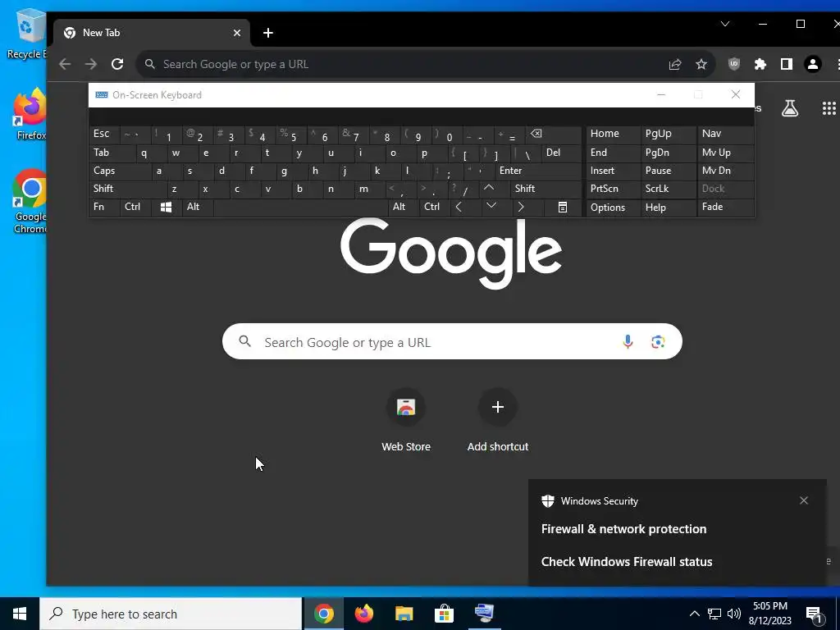Image resolution: width=840 pixels, height=630 pixels.
Task: Open Chrome Labs flask icon
Action: [790, 109]
